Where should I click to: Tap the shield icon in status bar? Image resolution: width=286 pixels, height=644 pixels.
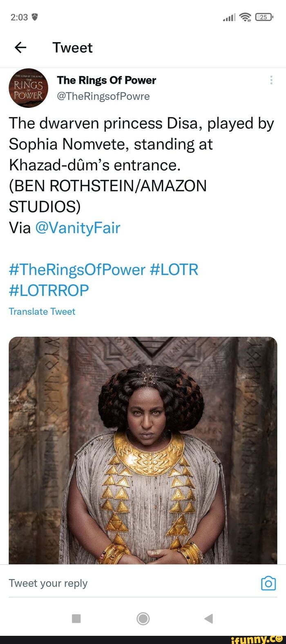(x=35, y=17)
